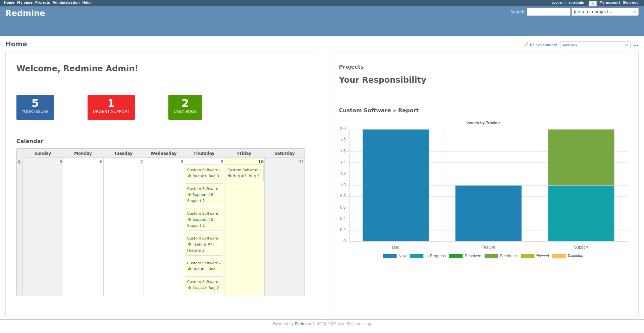Click the green arrow icon for Support #5
The width and height of the screenshot is (644, 333).
coord(189,219)
